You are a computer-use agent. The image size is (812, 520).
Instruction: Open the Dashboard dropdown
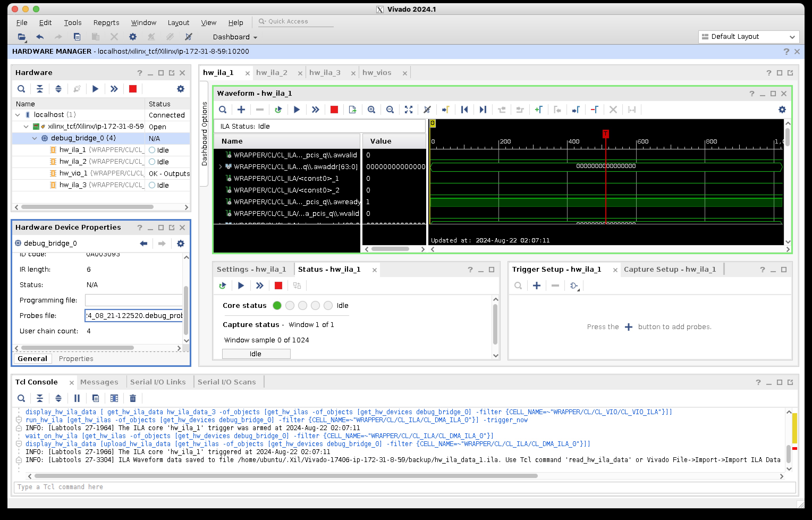click(x=235, y=37)
